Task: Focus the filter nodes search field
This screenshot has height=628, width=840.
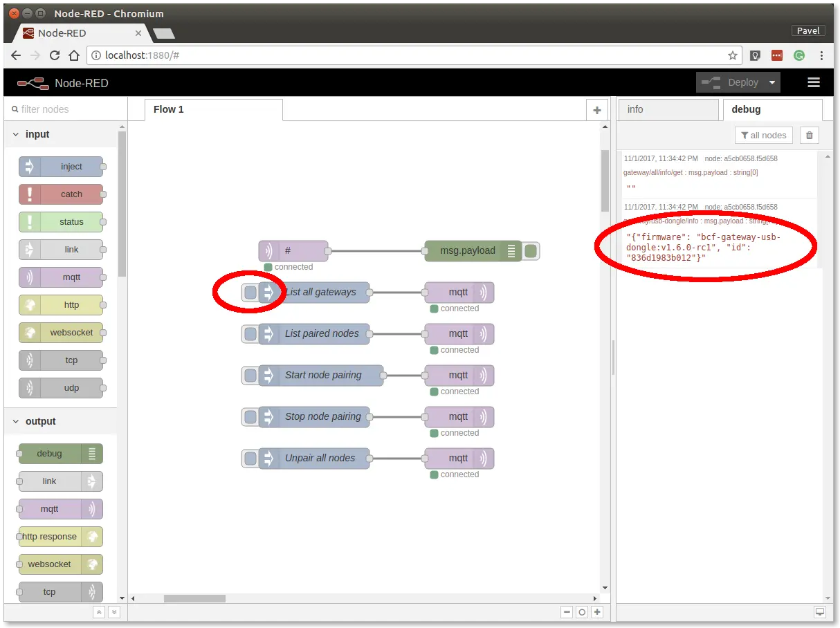Action: (x=66, y=109)
